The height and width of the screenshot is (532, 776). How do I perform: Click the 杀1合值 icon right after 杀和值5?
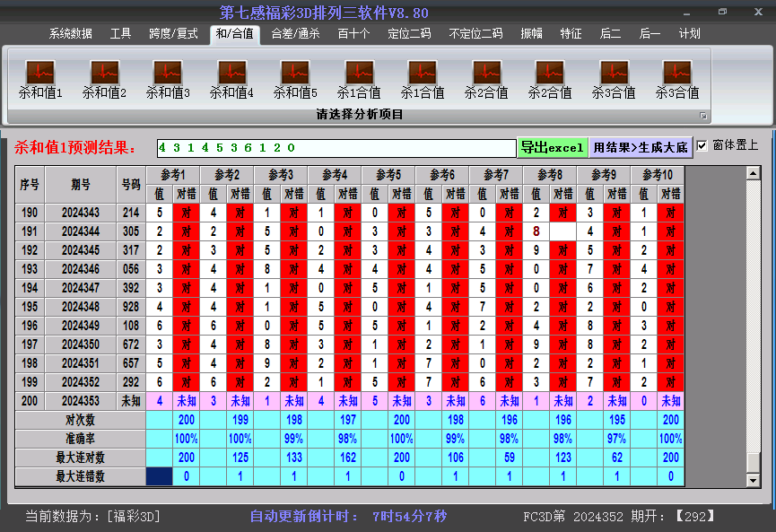pyautogui.click(x=360, y=80)
